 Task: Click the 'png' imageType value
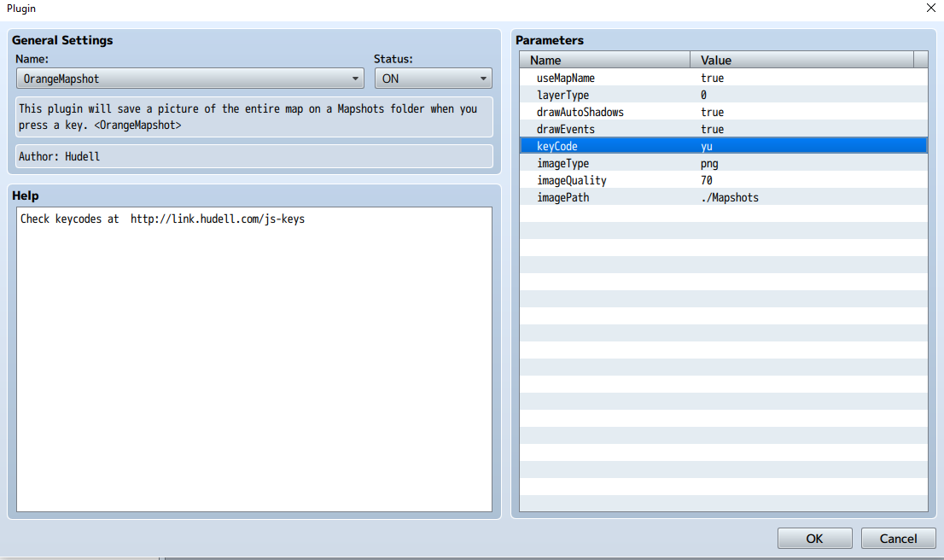(709, 164)
